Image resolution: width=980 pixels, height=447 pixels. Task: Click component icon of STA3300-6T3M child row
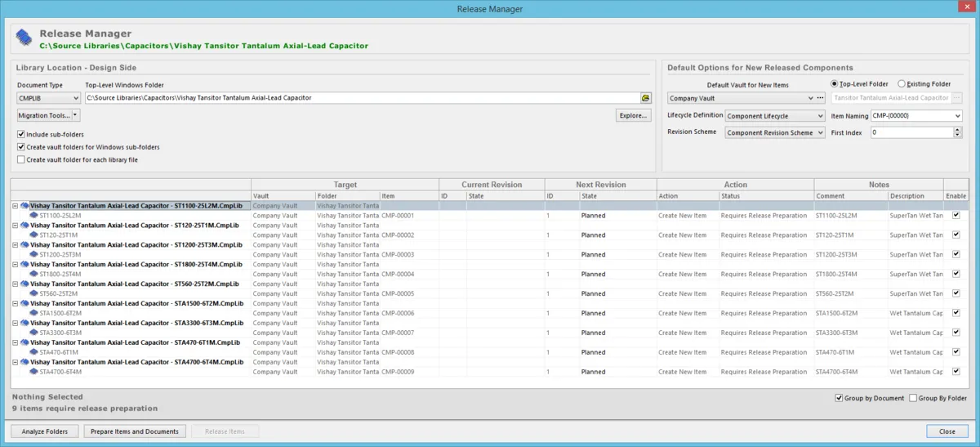click(x=33, y=333)
